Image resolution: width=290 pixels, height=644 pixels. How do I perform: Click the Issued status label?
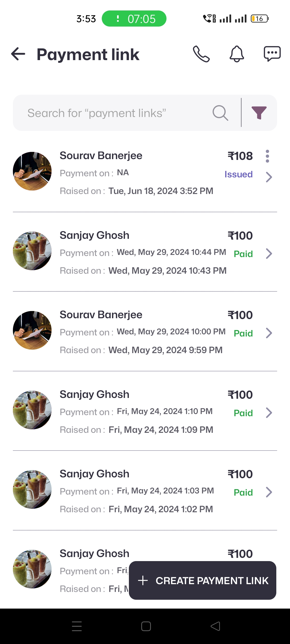[238, 174]
